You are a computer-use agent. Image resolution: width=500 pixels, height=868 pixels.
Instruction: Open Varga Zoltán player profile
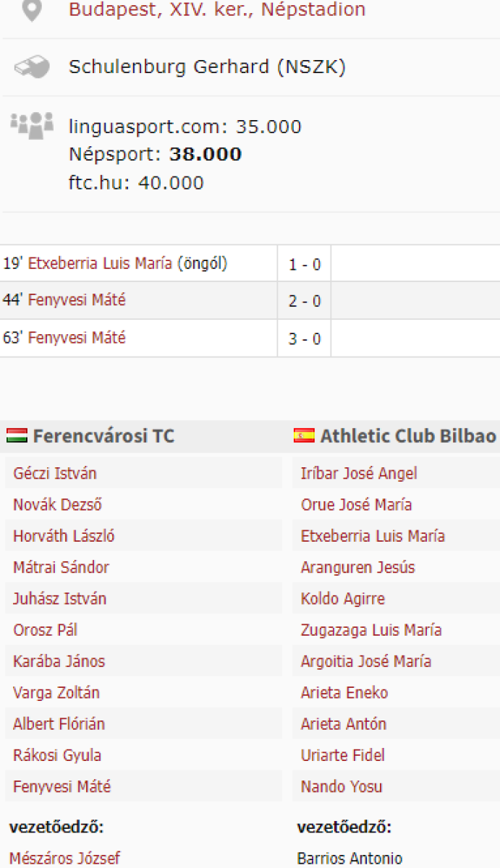56,693
